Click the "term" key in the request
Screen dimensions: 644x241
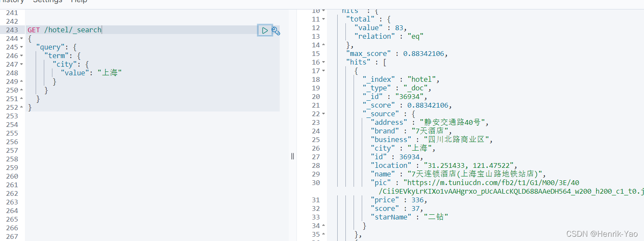(57, 56)
